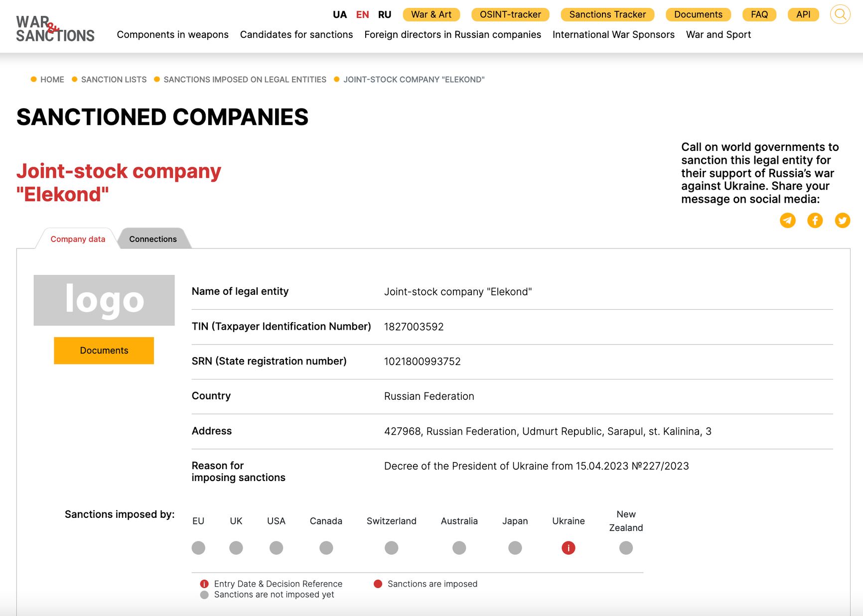Open the yellow Documents button under logo
This screenshot has height=616, width=863.
104,351
